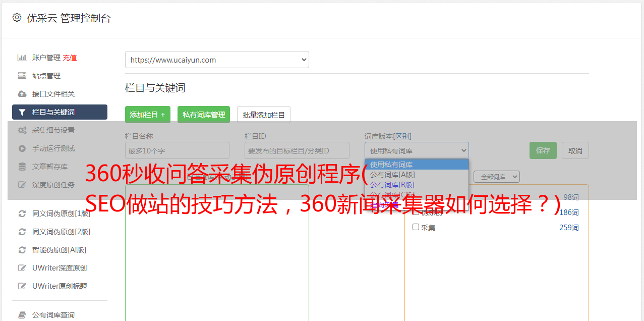This screenshot has height=321, width=644.
Task: Collapse the 词库版本 dropdown showing 使用私有词库
Action: (x=417, y=150)
